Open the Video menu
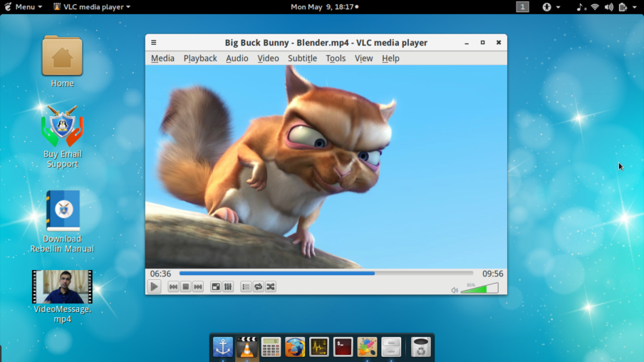644x362 pixels. (x=268, y=58)
